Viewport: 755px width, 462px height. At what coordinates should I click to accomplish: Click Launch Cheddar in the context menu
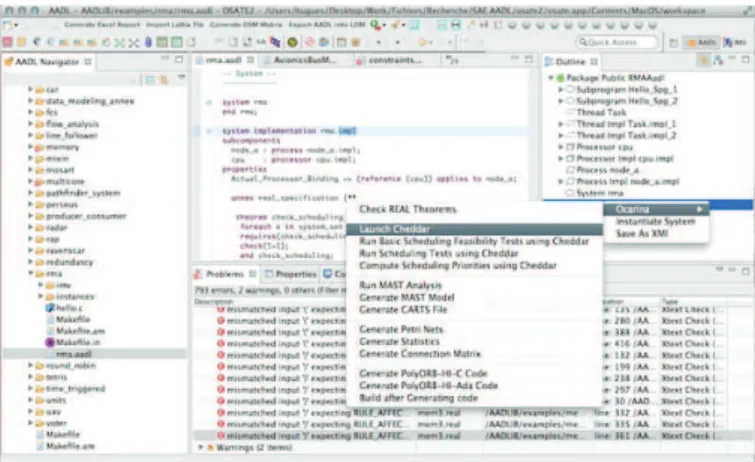[474, 229]
